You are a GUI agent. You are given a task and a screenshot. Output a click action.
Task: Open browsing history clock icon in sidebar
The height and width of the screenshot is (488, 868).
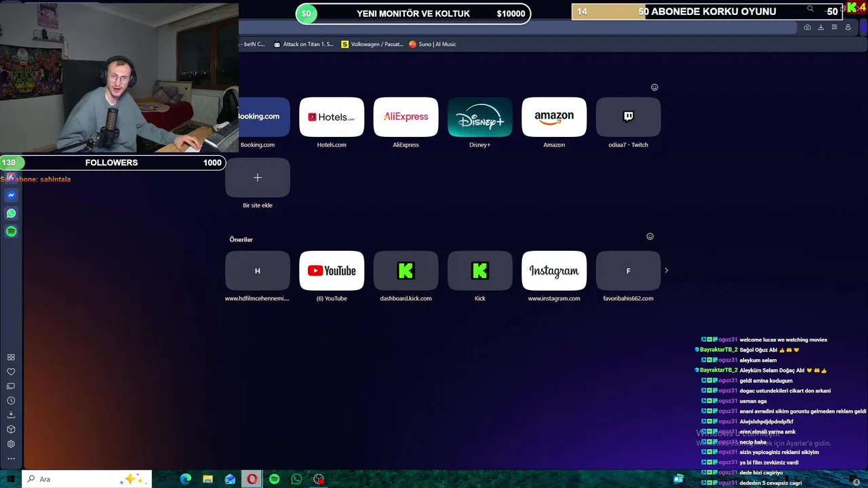point(11,401)
